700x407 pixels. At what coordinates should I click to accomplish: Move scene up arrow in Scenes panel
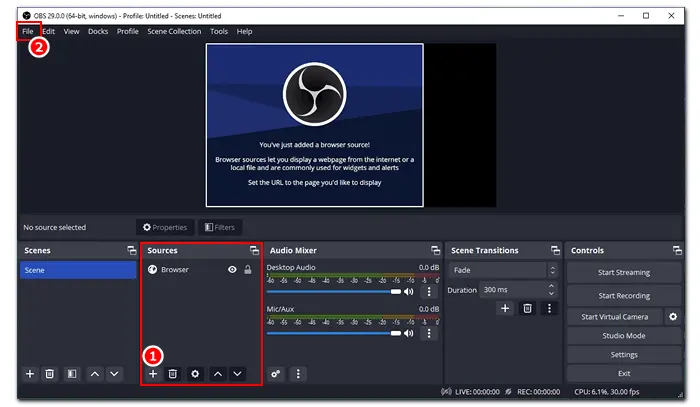tap(95, 374)
